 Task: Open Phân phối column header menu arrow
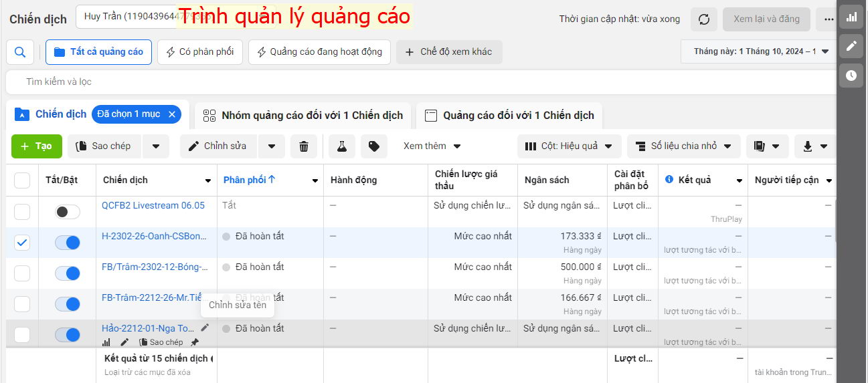(315, 180)
